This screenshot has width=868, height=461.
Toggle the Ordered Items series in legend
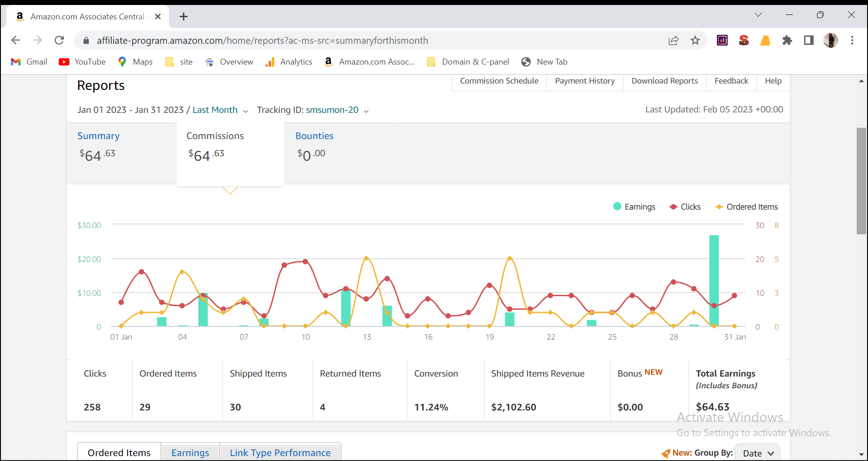[747, 207]
